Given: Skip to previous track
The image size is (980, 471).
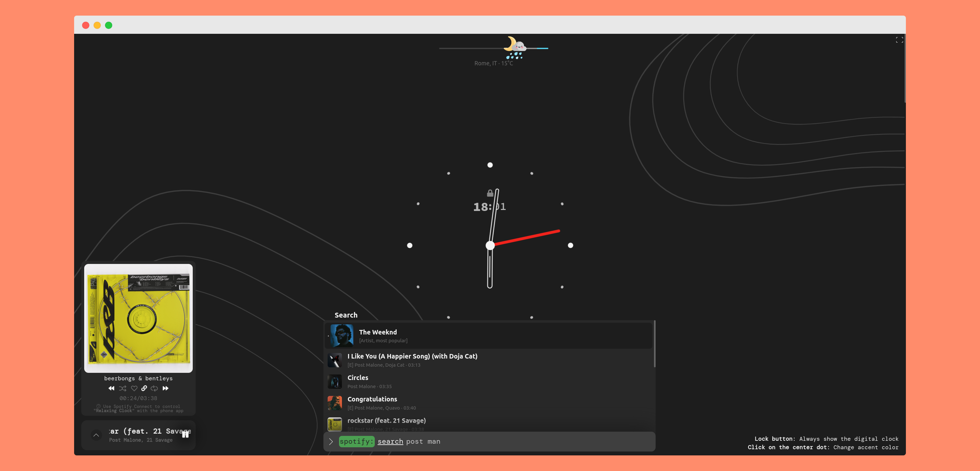Looking at the screenshot, I should pos(111,388).
